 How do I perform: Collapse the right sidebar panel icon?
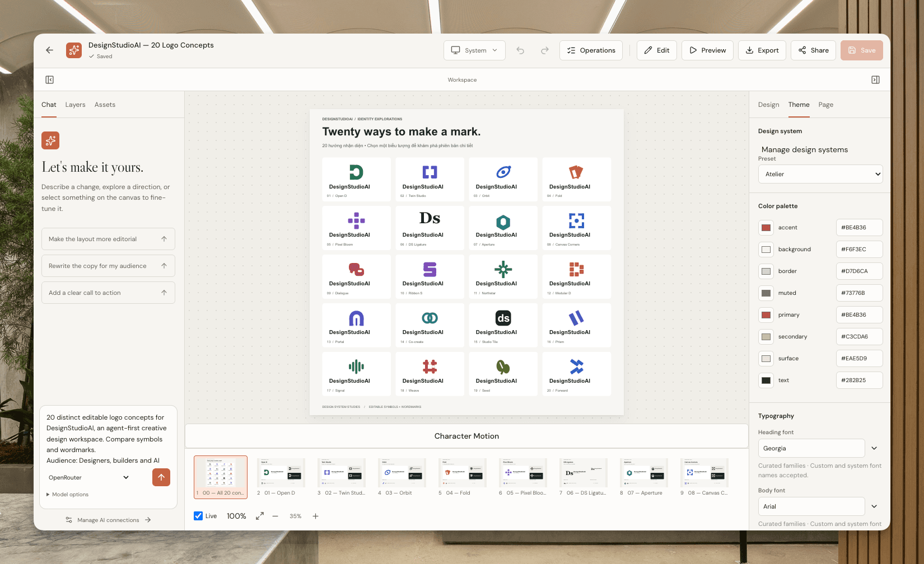coord(875,80)
